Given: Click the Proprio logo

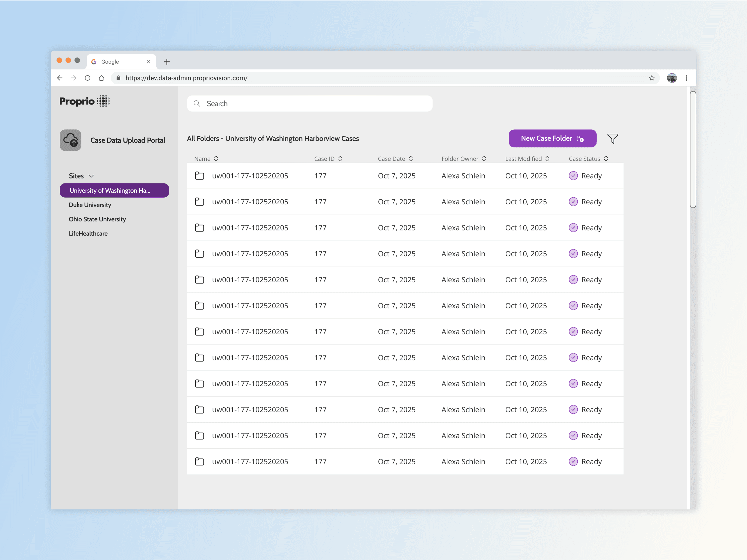Looking at the screenshot, I should 84,101.
